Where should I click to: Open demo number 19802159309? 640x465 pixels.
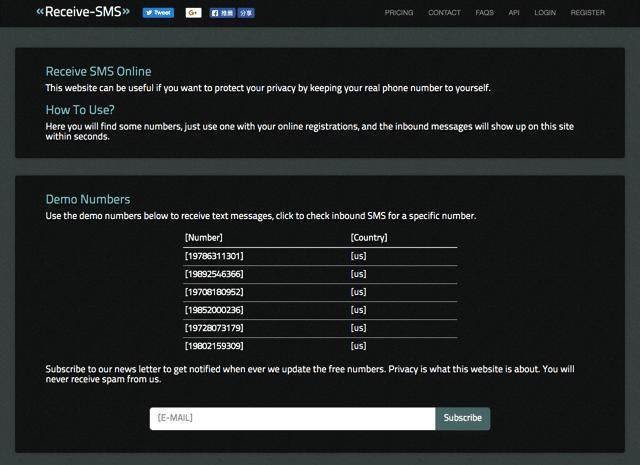point(214,346)
